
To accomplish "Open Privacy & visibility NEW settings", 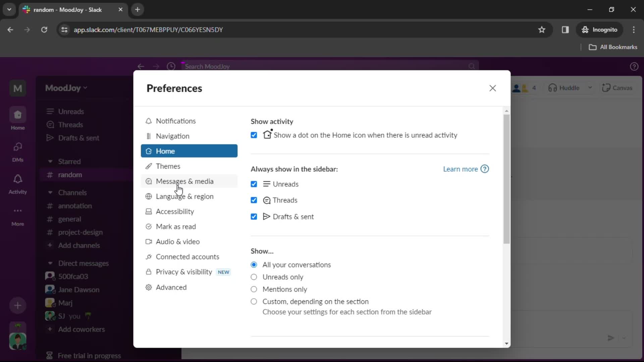I will pyautogui.click(x=183, y=271).
